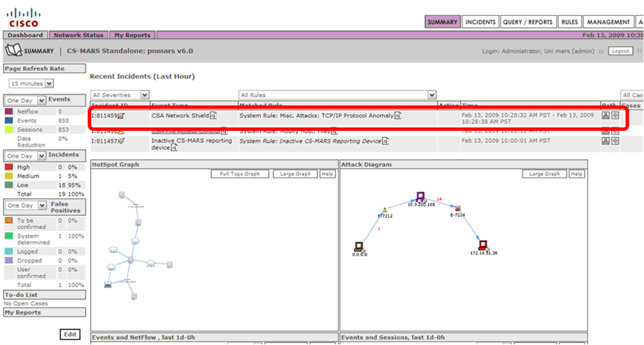Select the Network Status sub-tab
This screenshot has width=644, height=345.
coord(78,35)
